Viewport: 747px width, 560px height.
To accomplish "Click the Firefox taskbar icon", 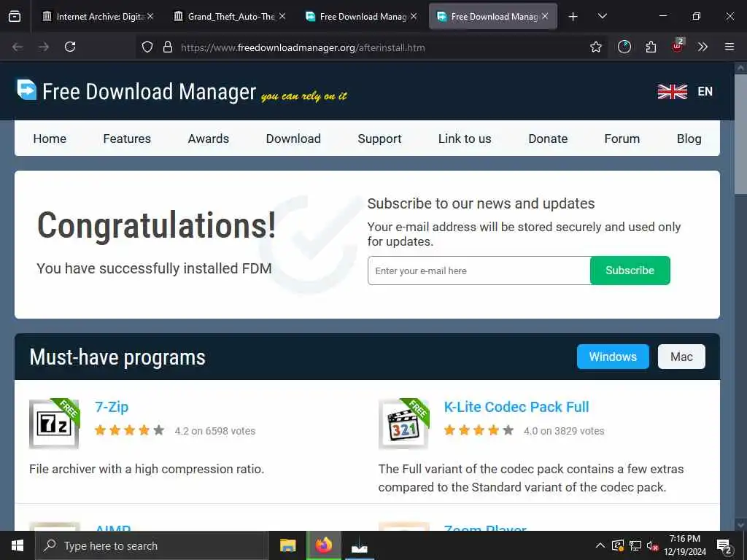I will [x=323, y=545].
